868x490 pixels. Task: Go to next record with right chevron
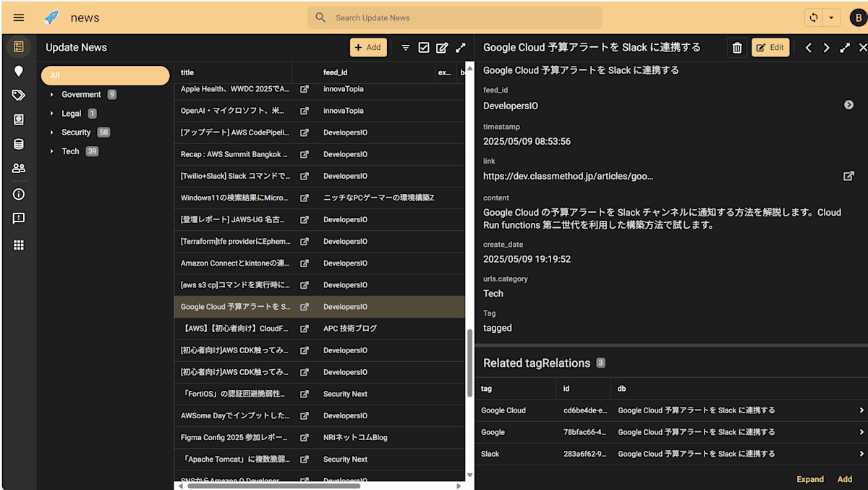tap(826, 48)
